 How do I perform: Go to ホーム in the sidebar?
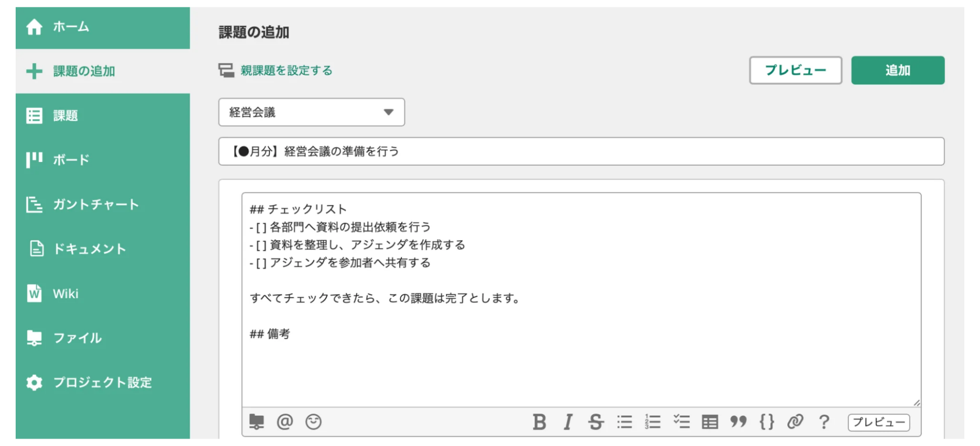pos(102,27)
